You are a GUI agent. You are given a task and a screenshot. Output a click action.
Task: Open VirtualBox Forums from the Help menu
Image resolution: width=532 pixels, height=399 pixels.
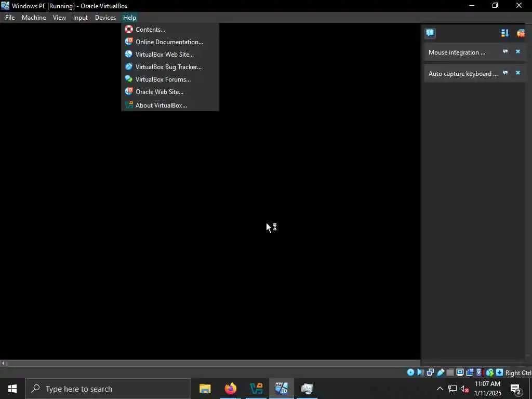[x=170, y=79]
